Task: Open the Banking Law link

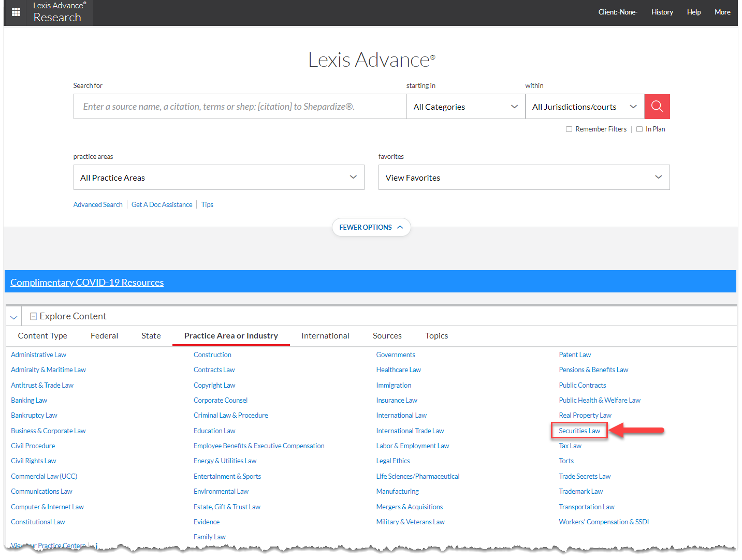Action: point(29,400)
